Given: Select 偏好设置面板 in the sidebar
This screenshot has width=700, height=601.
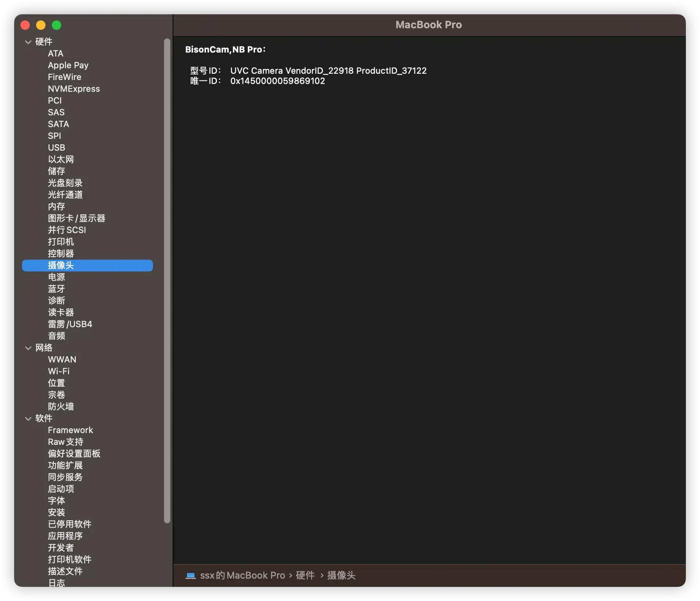Looking at the screenshot, I should [x=74, y=453].
